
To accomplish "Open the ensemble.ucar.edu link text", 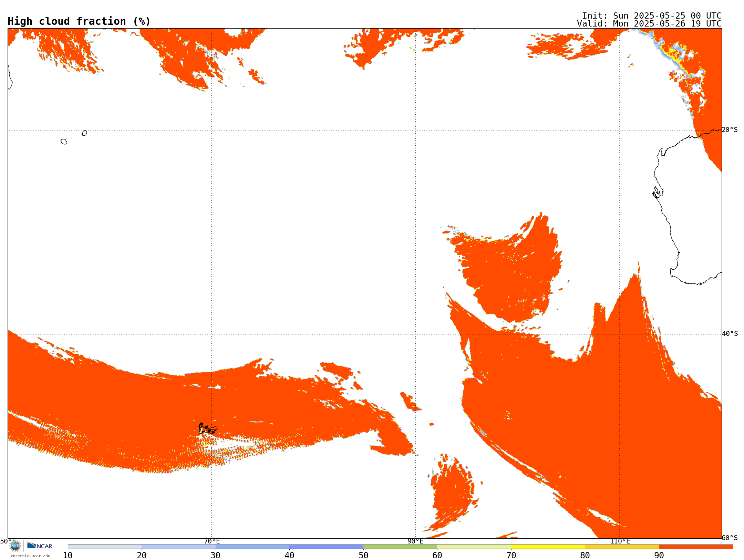I will pyautogui.click(x=31, y=556).
